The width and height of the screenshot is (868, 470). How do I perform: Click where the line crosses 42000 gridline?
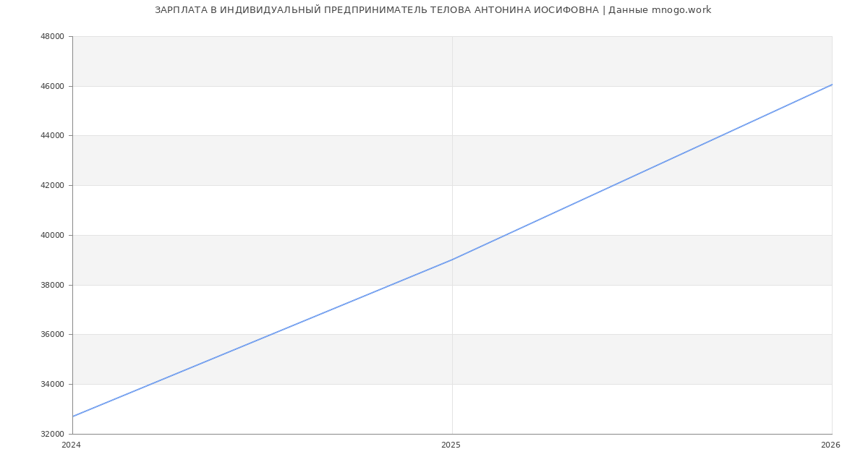(613, 185)
